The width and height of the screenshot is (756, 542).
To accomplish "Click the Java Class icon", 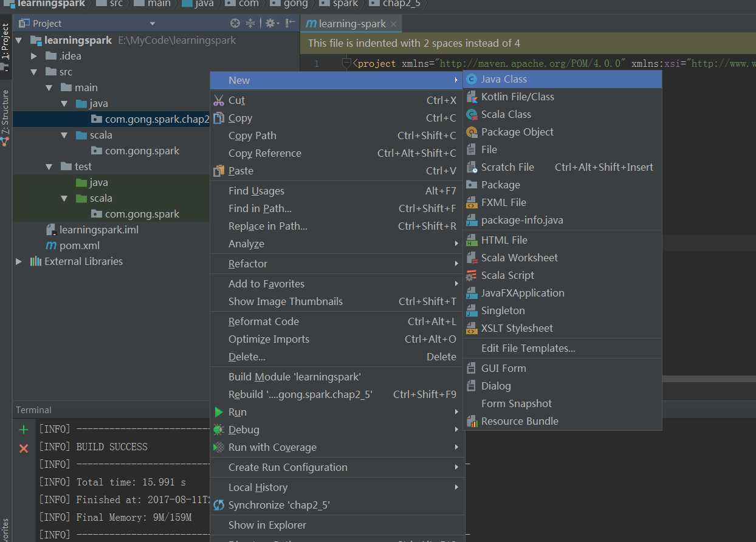I will click(472, 79).
